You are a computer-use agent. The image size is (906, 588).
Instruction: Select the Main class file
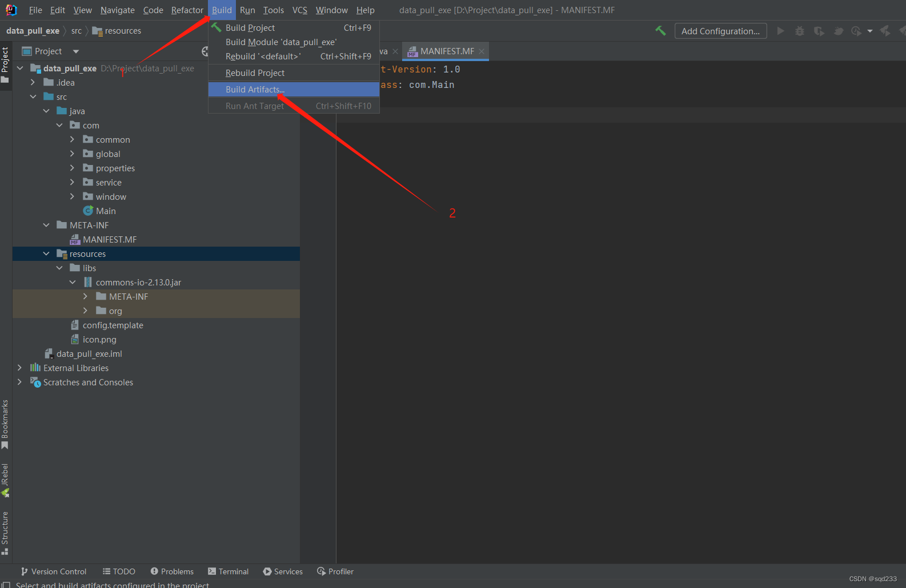99,211
